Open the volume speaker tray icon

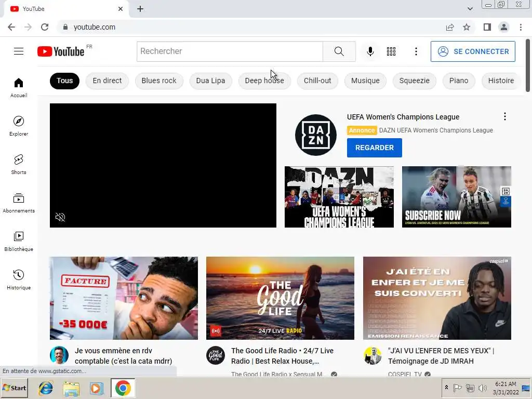coord(482,388)
